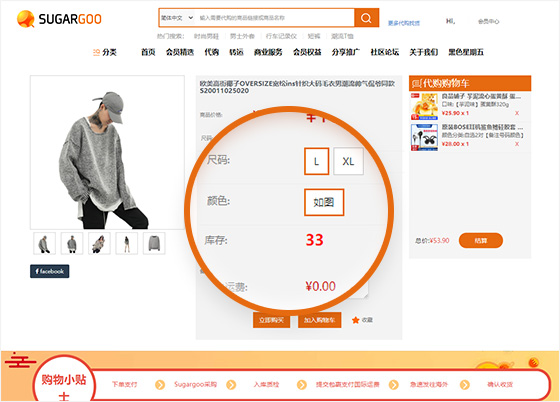Click the star favorite icon
The width and height of the screenshot is (560, 402).
(355, 320)
